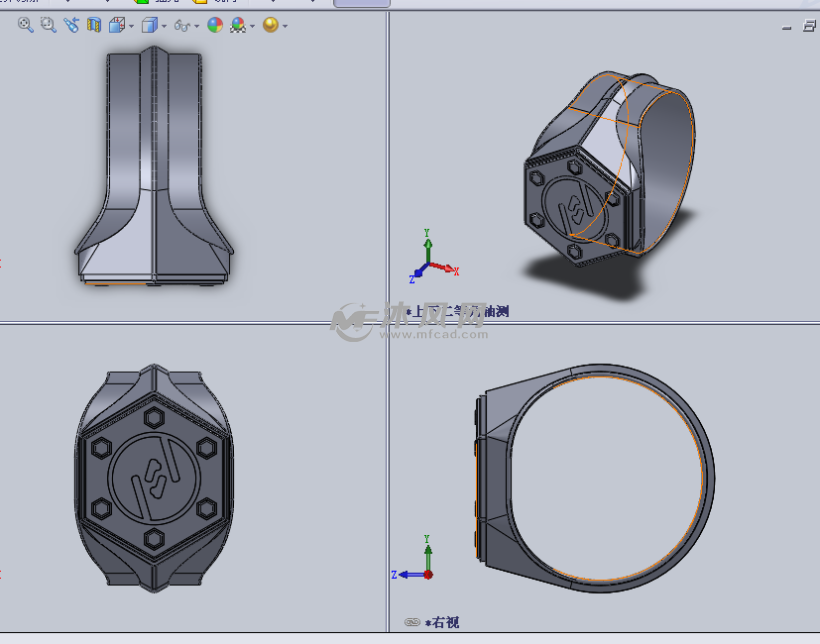This screenshot has height=644, width=820.
Task: Open the Apply Scene dropdown arrow
Action: point(252,26)
